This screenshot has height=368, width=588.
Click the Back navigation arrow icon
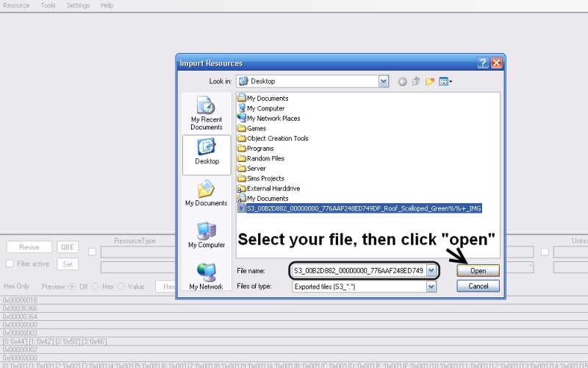pos(403,82)
